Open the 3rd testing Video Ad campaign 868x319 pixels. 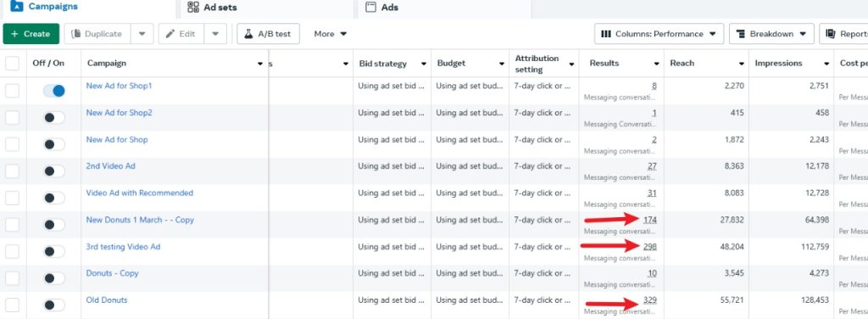[123, 246]
